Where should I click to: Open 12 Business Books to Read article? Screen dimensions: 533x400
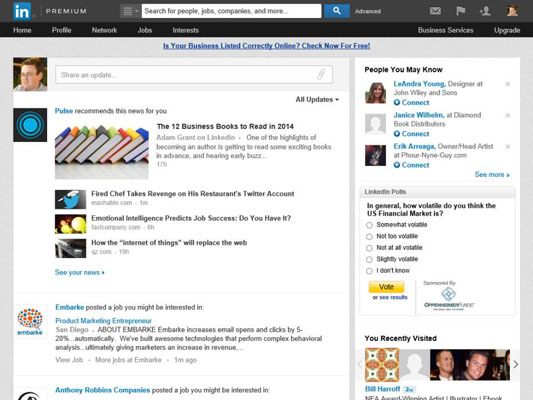225,126
